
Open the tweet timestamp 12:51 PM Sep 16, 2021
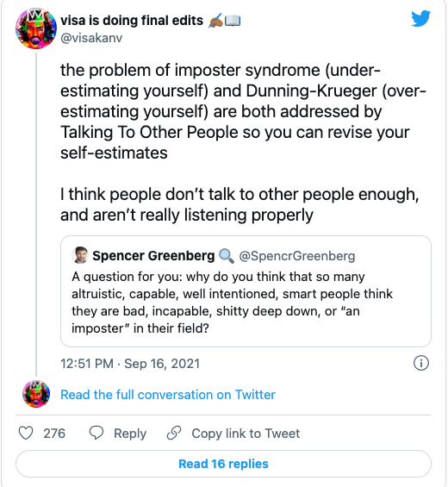pos(130,364)
